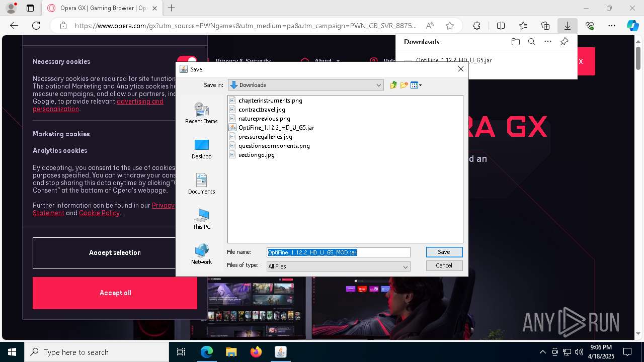The image size is (644, 362).
Task: Open Tab actions menu icon
Action: pyautogui.click(x=30, y=8)
